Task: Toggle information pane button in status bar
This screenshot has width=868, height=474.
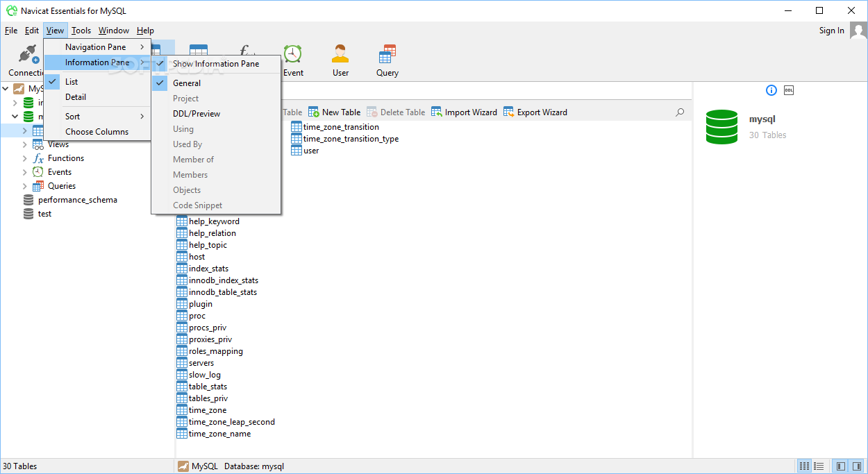Action: pos(856,466)
